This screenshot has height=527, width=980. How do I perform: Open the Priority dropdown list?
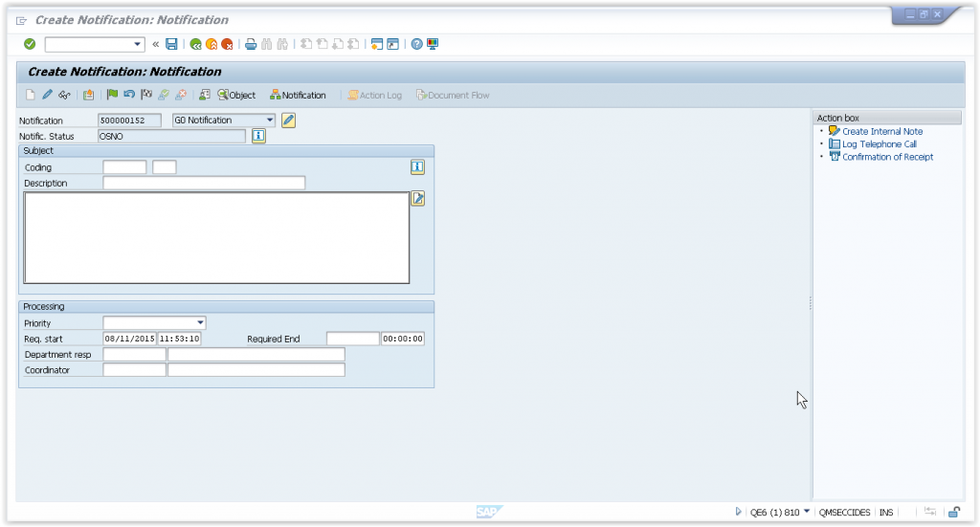pos(201,323)
